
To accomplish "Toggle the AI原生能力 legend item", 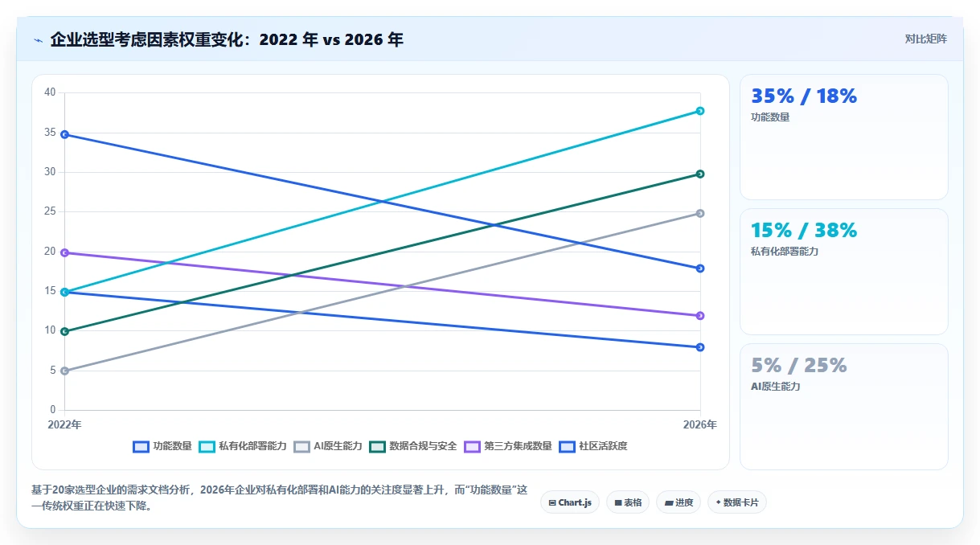I will [328, 446].
